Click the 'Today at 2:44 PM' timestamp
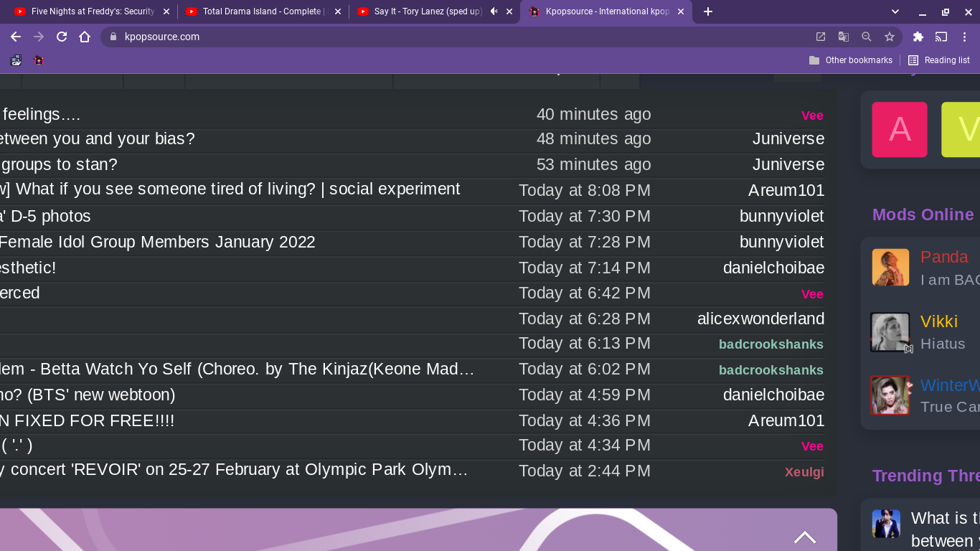 click(x=585, y=471)
